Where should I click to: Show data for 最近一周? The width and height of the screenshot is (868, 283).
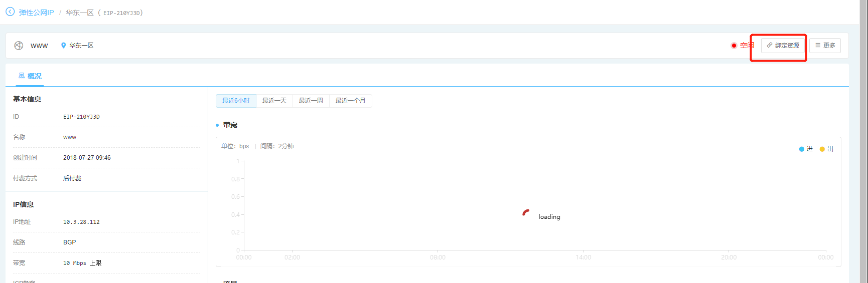coord(311,101)
